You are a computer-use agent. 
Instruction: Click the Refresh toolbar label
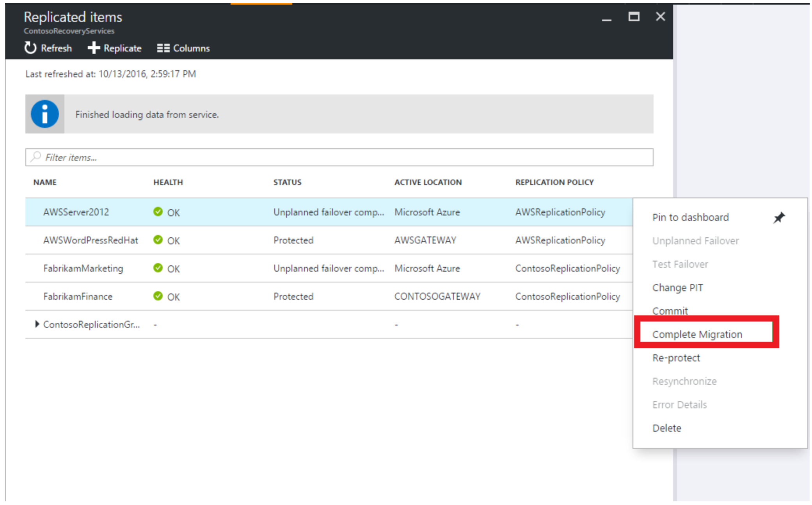pyautogui.click(x=57, y=48)
